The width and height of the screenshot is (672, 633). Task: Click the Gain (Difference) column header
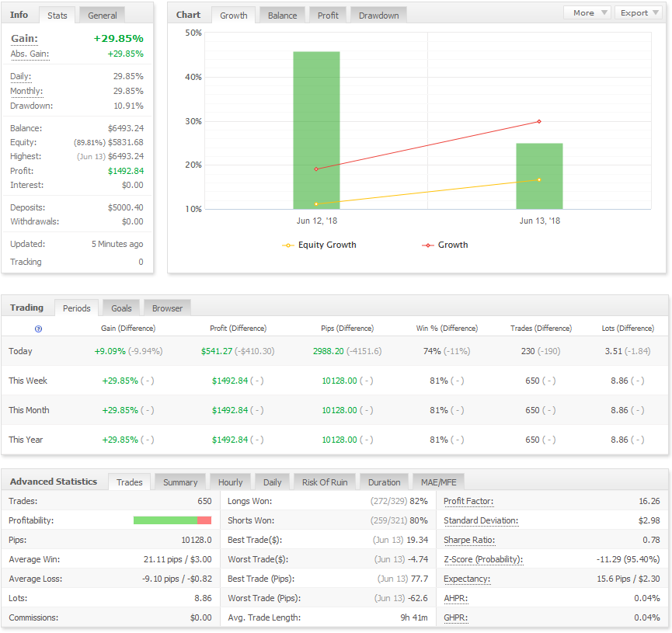(128, 329)
